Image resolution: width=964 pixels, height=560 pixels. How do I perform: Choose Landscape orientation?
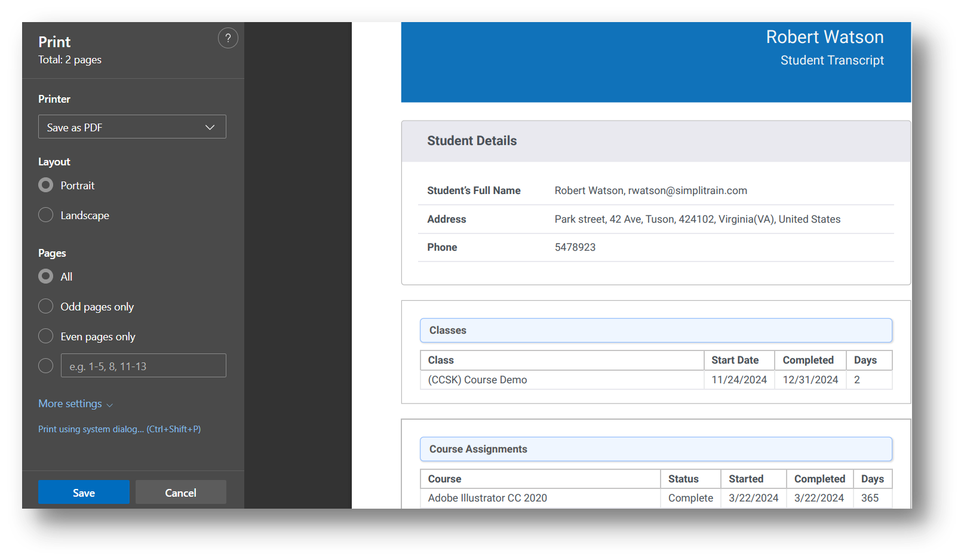click(x=46, y=216)
